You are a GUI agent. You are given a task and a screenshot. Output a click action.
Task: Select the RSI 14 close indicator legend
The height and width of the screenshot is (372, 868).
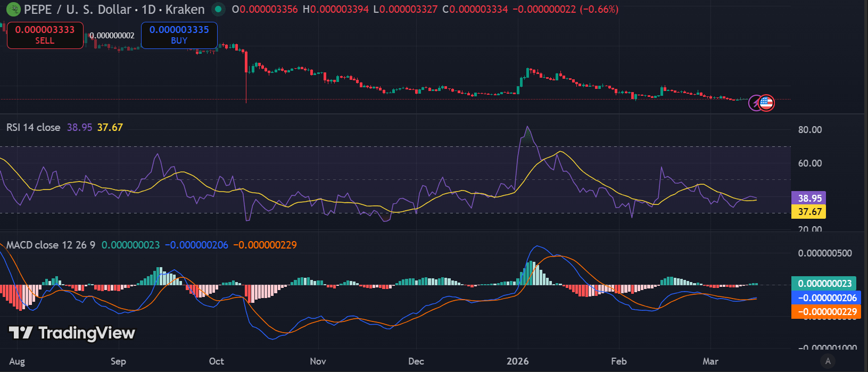33,127
